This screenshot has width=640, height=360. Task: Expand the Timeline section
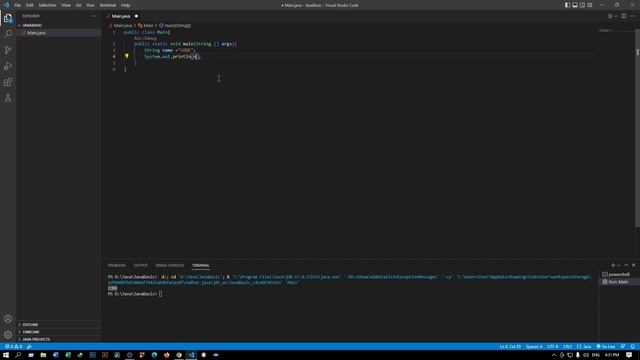(59, 332)
